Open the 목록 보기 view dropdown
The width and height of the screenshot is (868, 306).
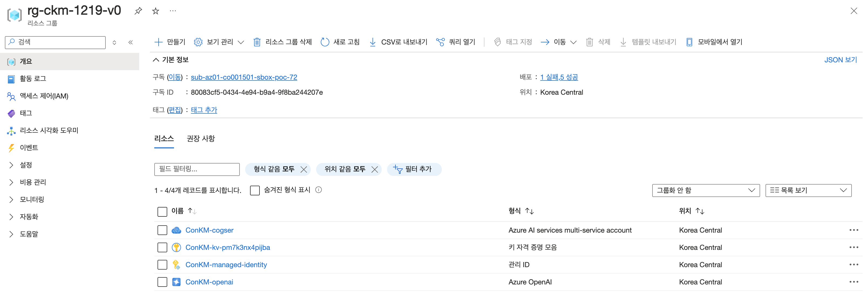pos(808,191)
